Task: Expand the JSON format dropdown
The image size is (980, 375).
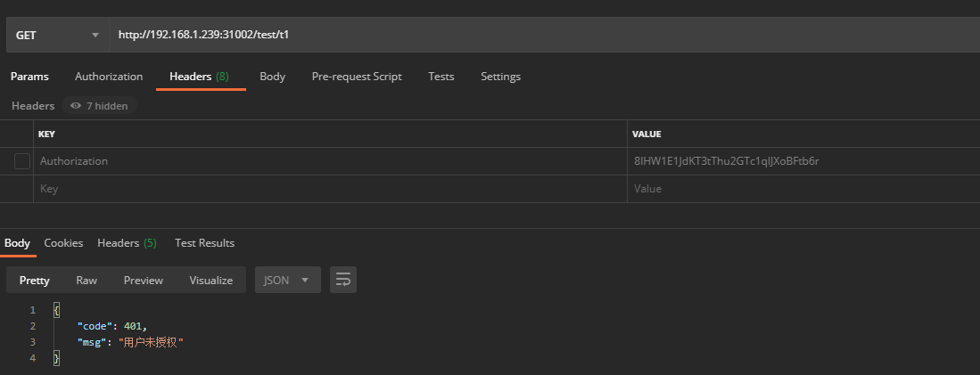Action: (x=287, y=280)
